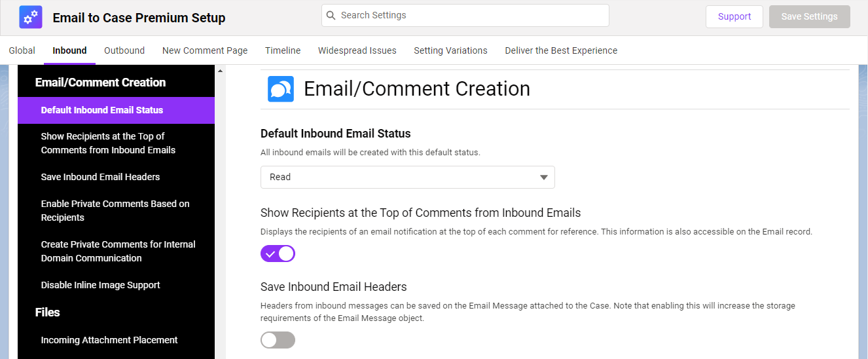The width and height of the screenshot is (868, 359).
Task: Click the Email/Comment Creation main page heading
Action: (x=417, y=88)
